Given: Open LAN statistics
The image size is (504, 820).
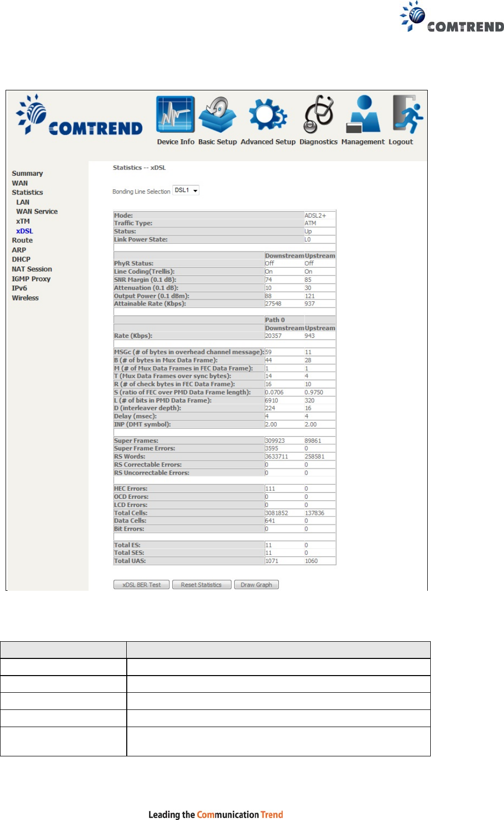Looking at the screenshot, I should pyautogui.click(x=23, y=202).
